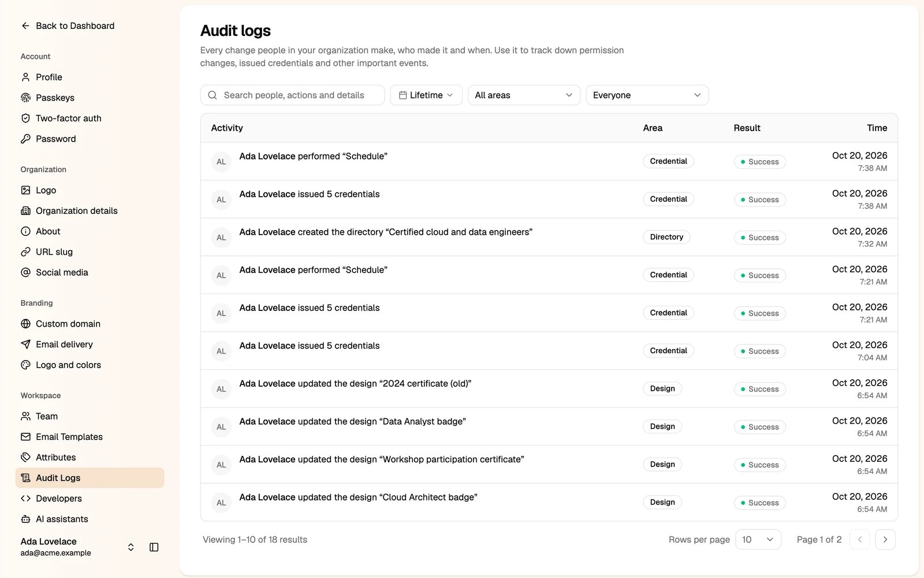Click the Passkeys fingerprint icon
This screenshot has width=924, height=578.
(x=25, y=98)
